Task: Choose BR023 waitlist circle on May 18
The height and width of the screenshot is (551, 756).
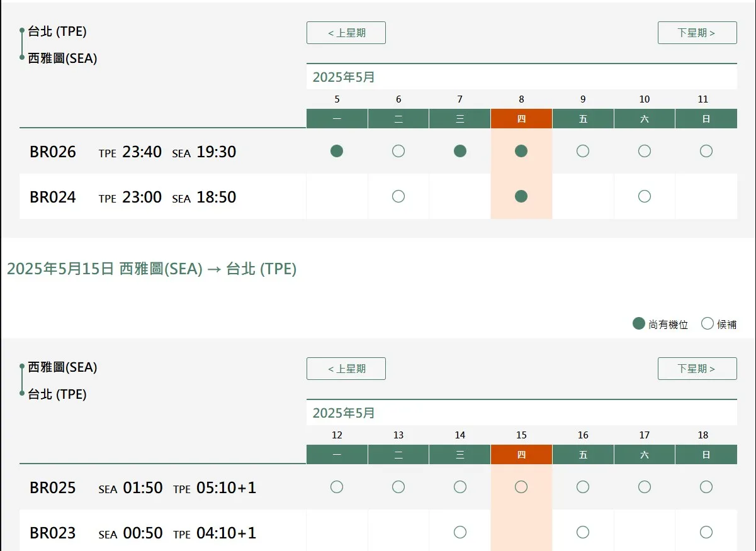Action: pos(706,532)
